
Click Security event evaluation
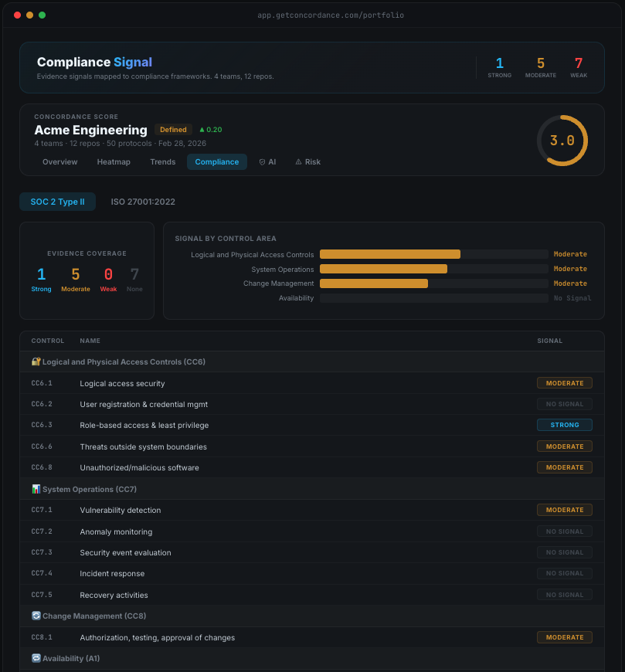tap(125, 552)
